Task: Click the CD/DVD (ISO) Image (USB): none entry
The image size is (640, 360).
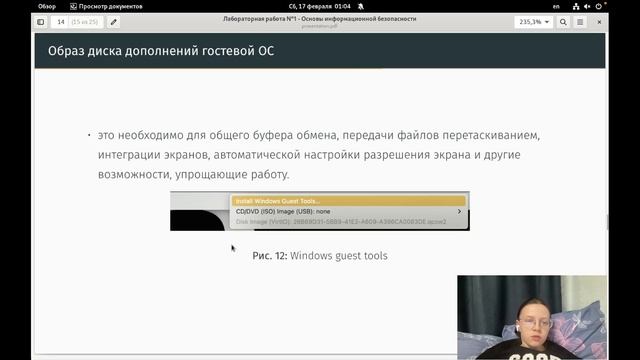Action: coord(349,211)
